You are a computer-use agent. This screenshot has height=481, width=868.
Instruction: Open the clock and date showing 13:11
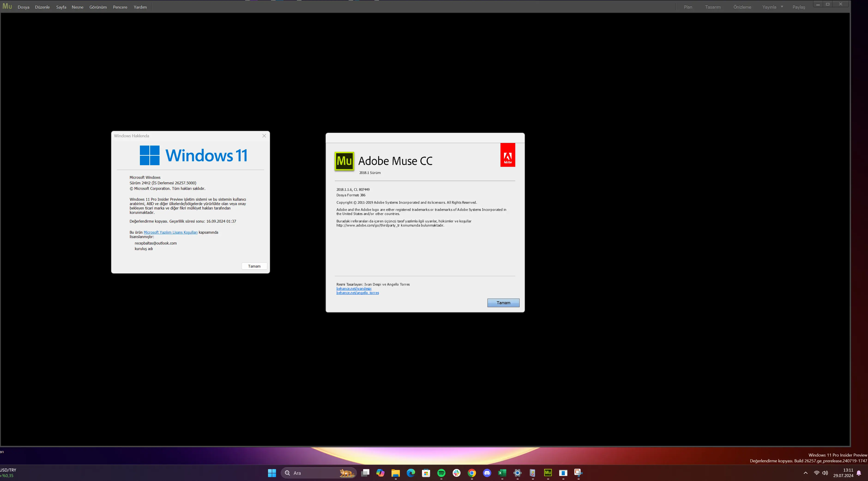click(843, 473)
